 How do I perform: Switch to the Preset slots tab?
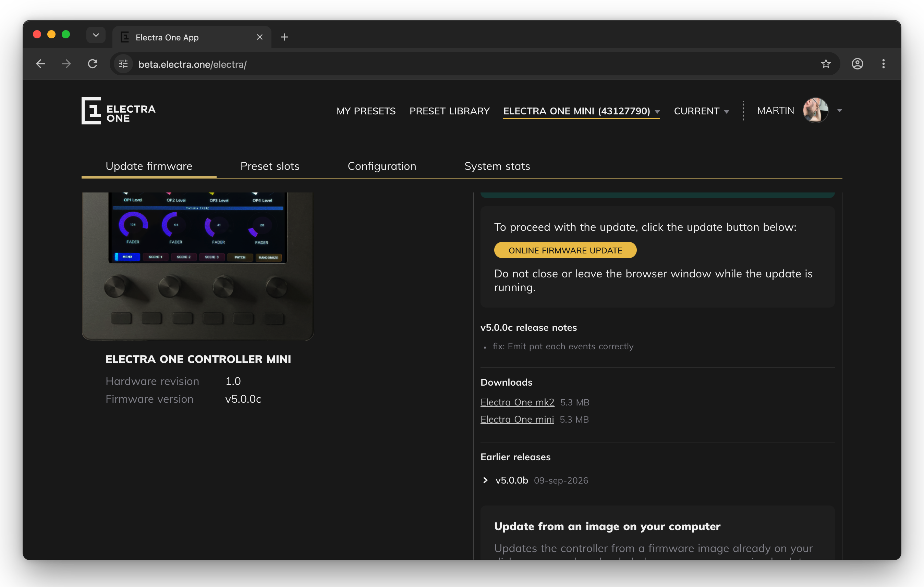270,166
